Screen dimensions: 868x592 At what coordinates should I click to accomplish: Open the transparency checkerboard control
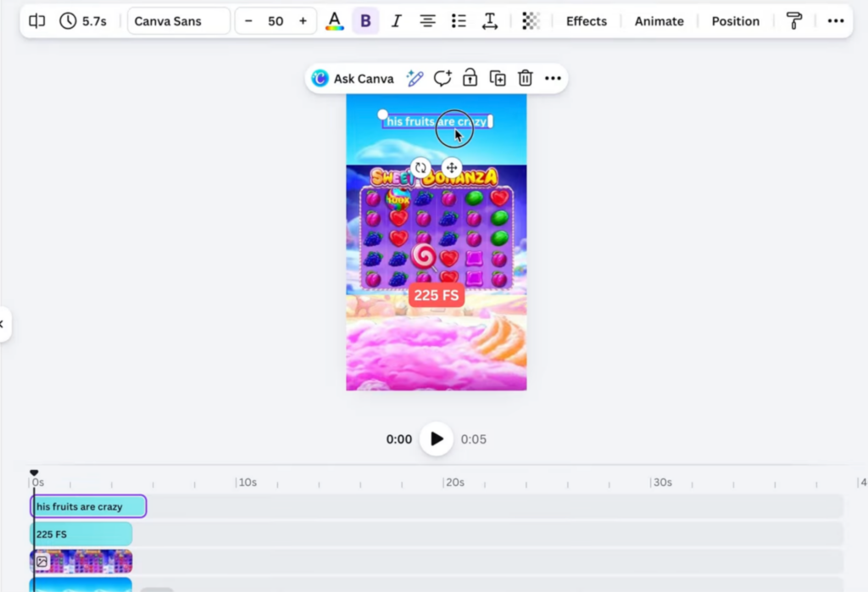pyautogui.click(x=531, y=21)
